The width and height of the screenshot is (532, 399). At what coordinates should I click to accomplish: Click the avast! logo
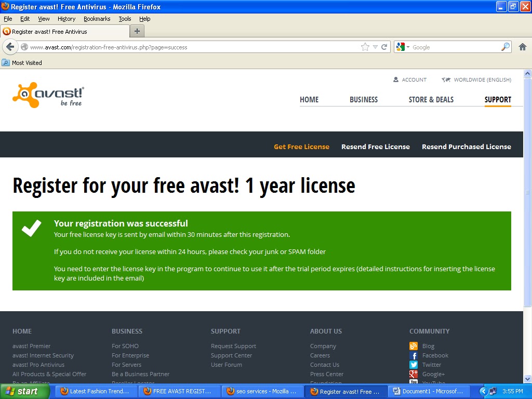[48, 95]
